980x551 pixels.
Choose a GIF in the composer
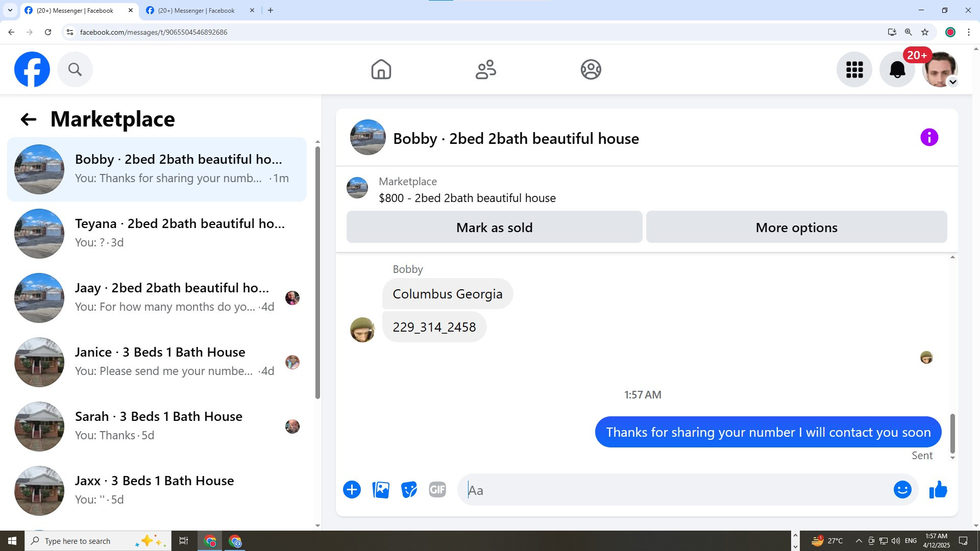coord(437,490)
